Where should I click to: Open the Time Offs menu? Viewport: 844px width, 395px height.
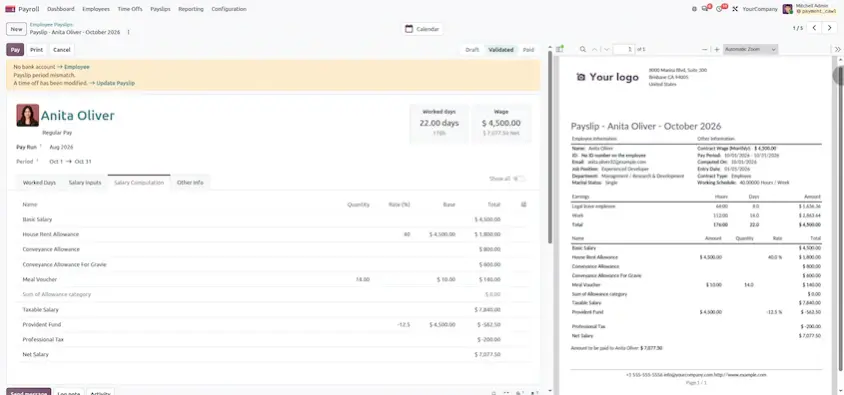point(130,9)
